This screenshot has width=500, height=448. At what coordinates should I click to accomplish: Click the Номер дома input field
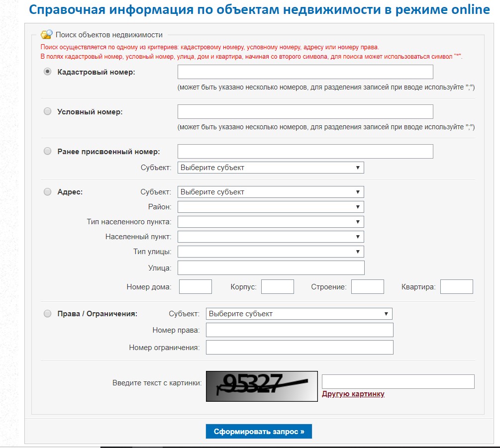196,287
